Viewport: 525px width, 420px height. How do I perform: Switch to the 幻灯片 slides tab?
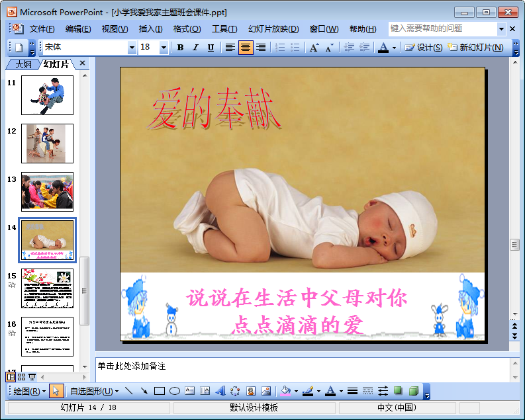pyautogui.click(x=56, y=64)
